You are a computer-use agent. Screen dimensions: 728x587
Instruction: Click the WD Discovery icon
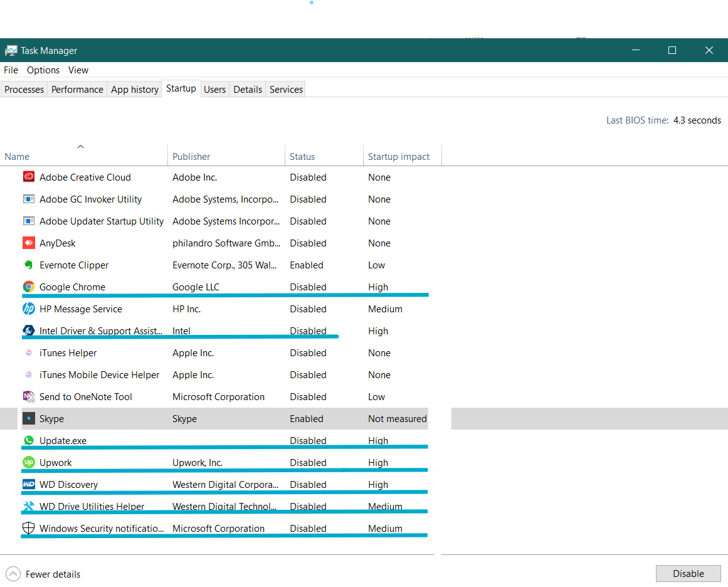coord(28,484)
